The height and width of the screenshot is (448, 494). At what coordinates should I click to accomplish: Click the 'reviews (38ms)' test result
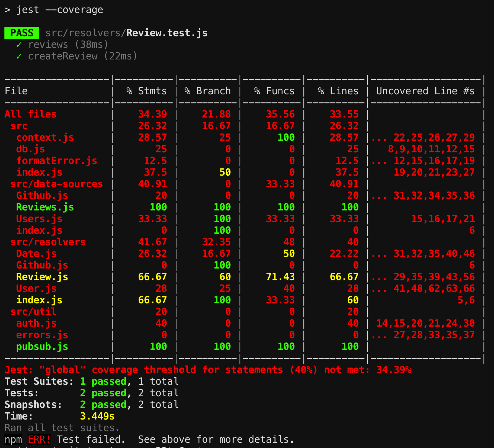(68, 45)
